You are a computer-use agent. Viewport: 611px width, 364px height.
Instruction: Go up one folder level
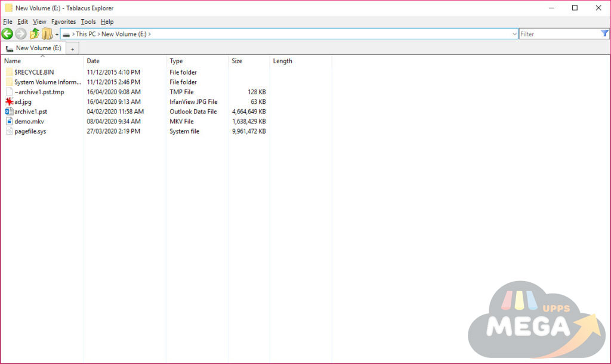(34, 34)
